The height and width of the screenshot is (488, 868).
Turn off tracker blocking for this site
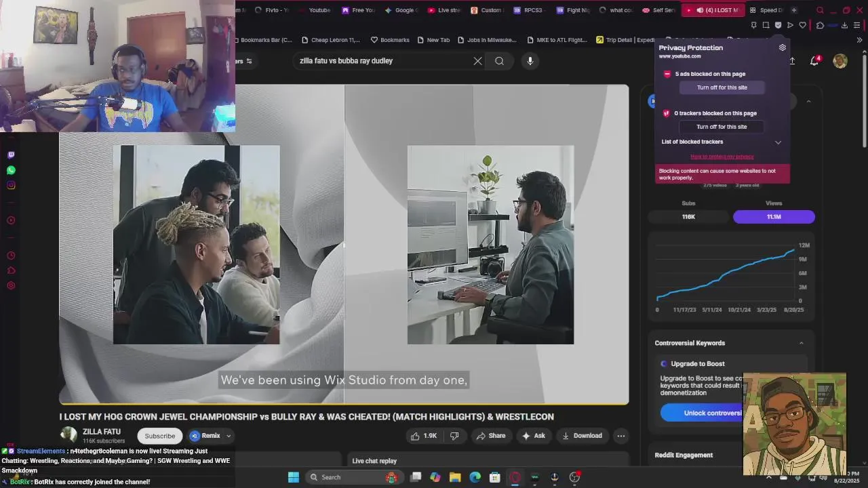click(722, 127)
